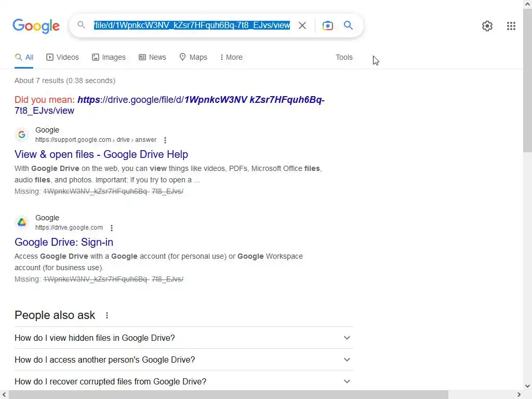The image size is (532, 399).
Task: Open the Google apps grid
Action: click(511, 26)
